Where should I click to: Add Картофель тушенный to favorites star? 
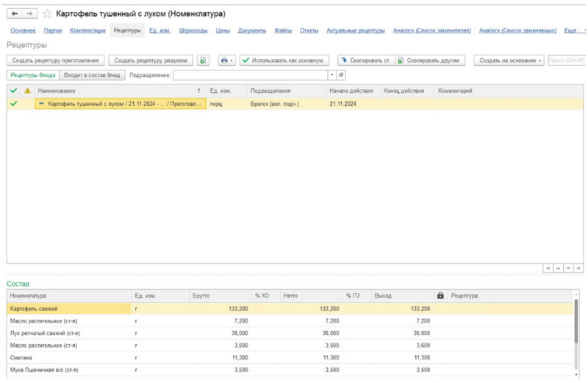pos(48,14)
